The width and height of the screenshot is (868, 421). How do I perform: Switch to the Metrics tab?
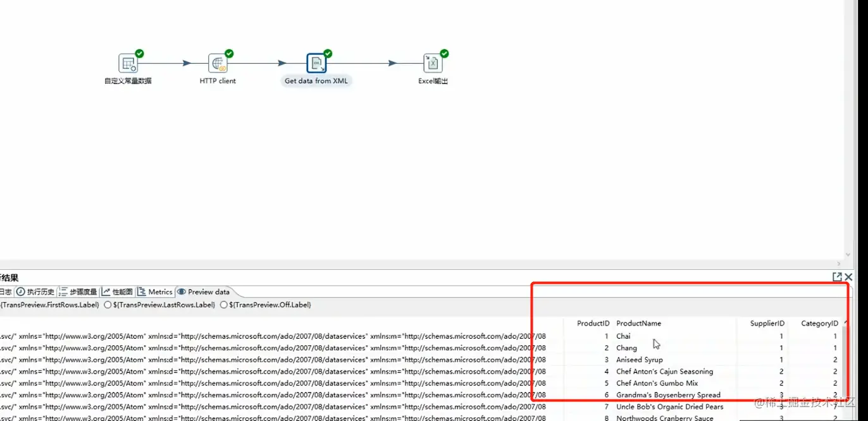click(155, 292)
